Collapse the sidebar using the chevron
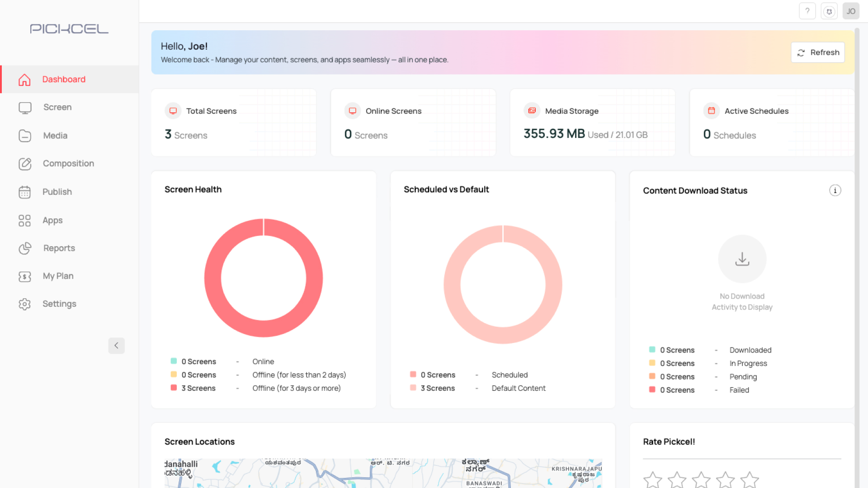Image resolution: width=868 pixels, height=488 pixels. pos(116,346)
